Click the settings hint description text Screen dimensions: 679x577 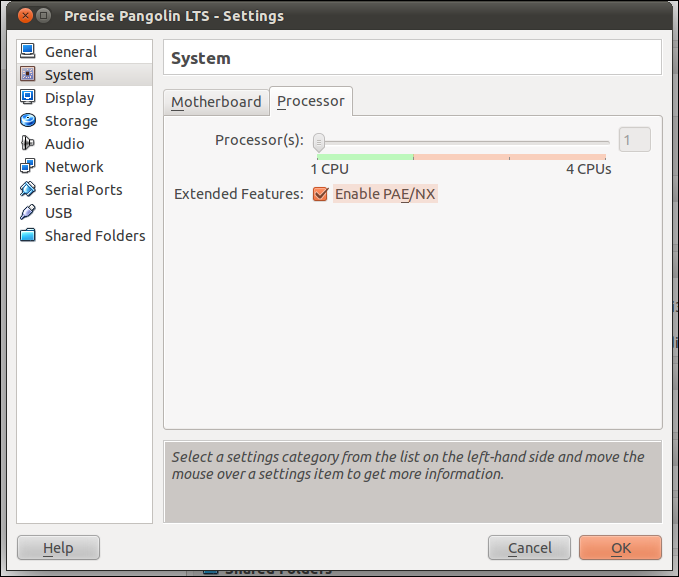408,465
